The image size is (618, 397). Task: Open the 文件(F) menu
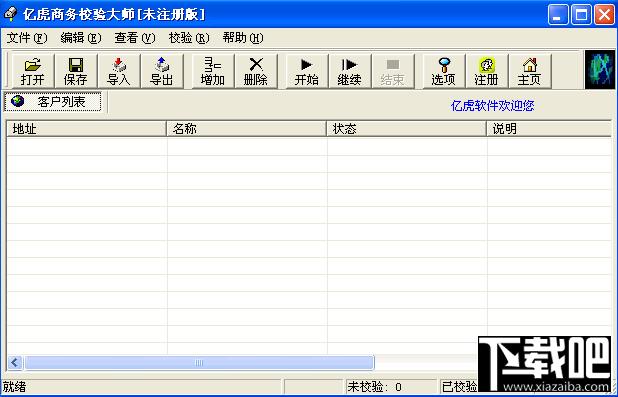27,38
